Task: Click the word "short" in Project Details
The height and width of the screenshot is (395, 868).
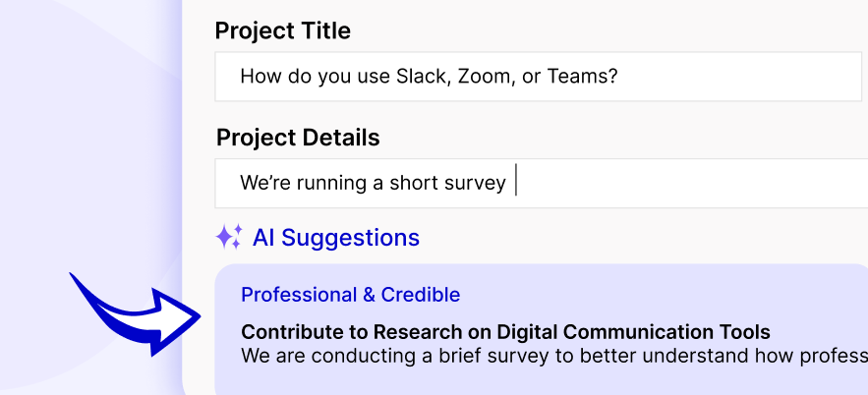Action: point(415,183)
